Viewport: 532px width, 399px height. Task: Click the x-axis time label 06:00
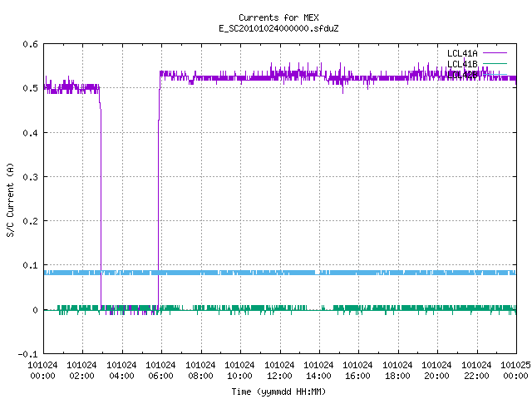(x=160, y=376)
